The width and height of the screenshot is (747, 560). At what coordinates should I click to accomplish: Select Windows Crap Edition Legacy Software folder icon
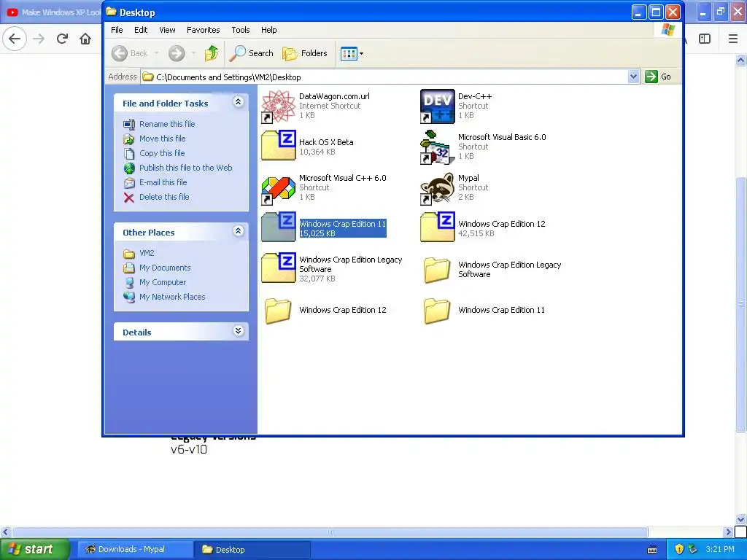tap(438, 270)
